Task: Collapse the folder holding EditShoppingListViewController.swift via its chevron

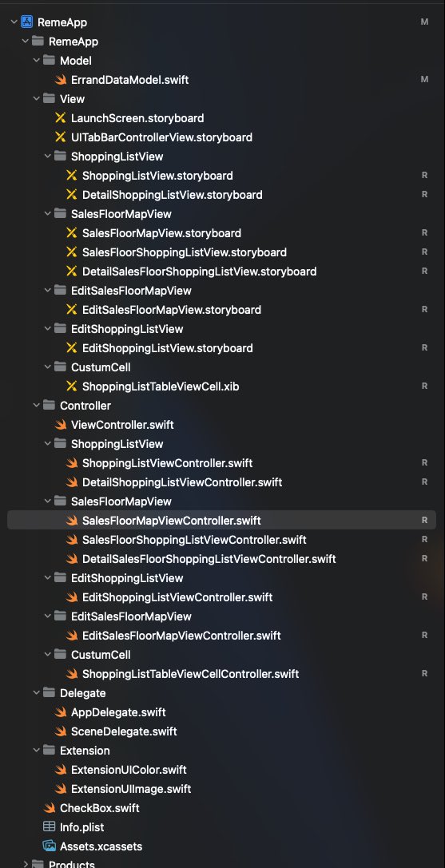Action: (x=48, y=578)
